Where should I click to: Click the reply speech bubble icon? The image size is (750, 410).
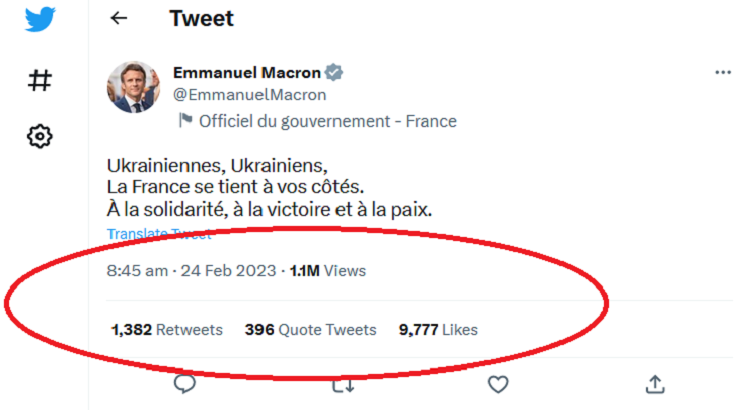[184, 384]
